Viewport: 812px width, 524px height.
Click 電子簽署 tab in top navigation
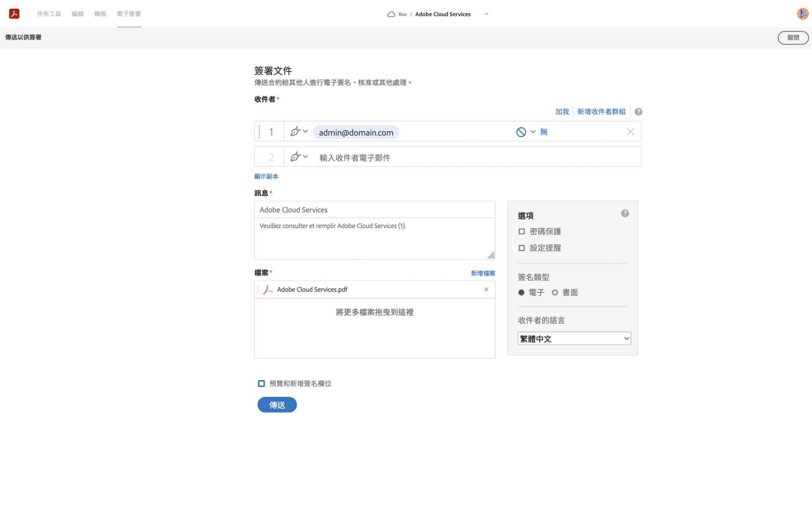(x=129, y=14)
